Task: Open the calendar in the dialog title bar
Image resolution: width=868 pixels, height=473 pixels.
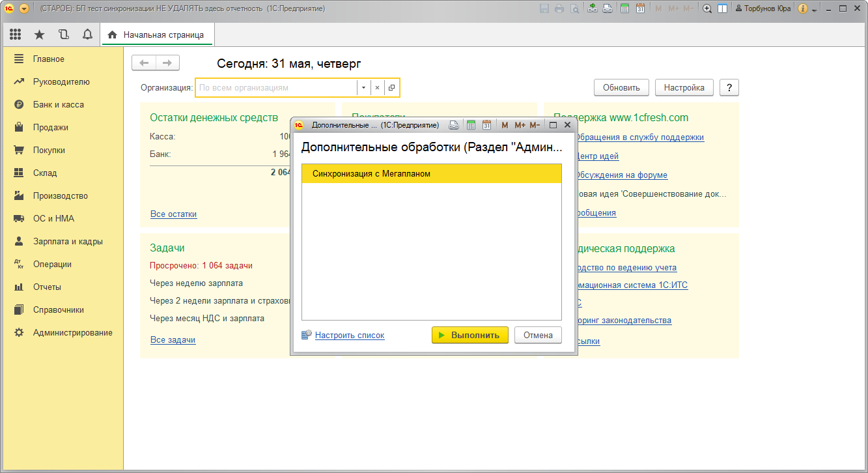Action: [486, 125]
